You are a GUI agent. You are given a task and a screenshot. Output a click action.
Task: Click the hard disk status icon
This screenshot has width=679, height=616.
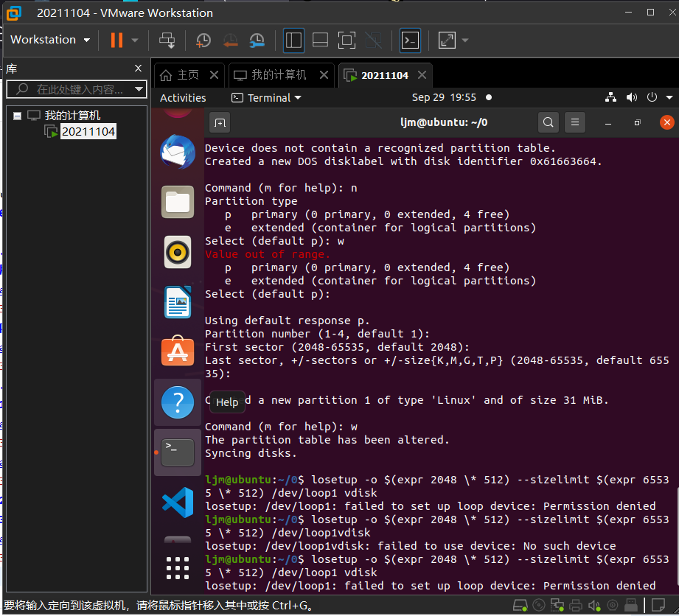click(520, 605)
